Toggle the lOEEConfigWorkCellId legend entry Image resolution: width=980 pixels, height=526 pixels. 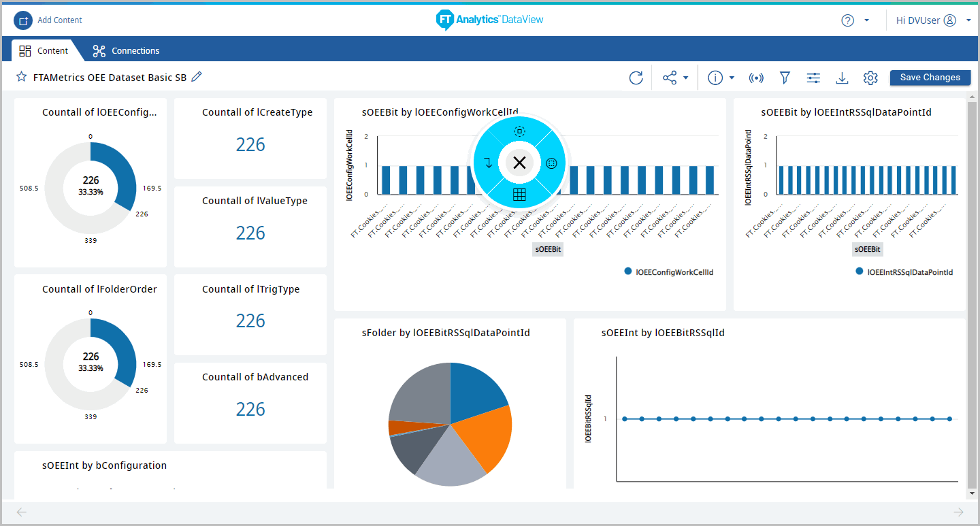pyautogui.click(x=668, y=272)
